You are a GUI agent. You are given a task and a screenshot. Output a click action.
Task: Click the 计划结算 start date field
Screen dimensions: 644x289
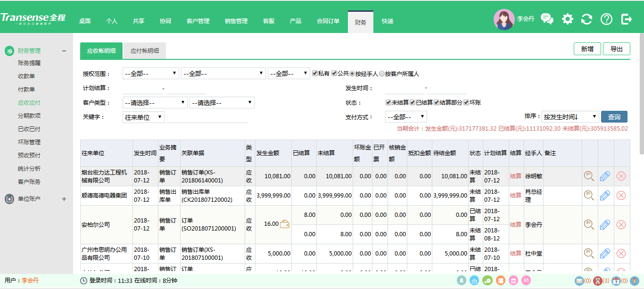(141, 88)
